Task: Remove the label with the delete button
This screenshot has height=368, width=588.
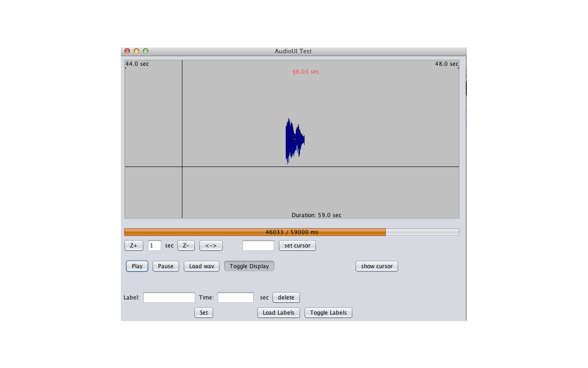Action: pos(286,298)
